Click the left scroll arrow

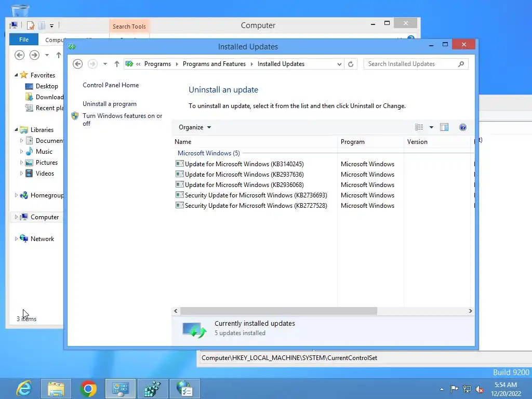[x=176, y=311]
